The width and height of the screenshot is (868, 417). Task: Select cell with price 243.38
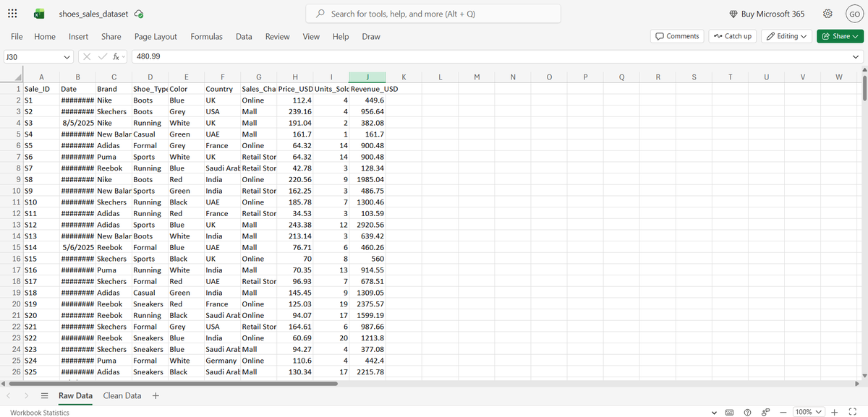(x=294, y=225)
